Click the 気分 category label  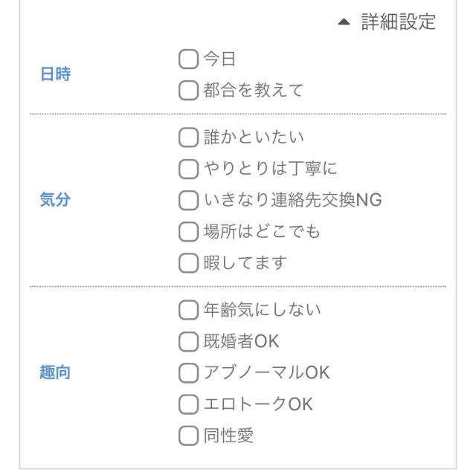tap(55, 200)
